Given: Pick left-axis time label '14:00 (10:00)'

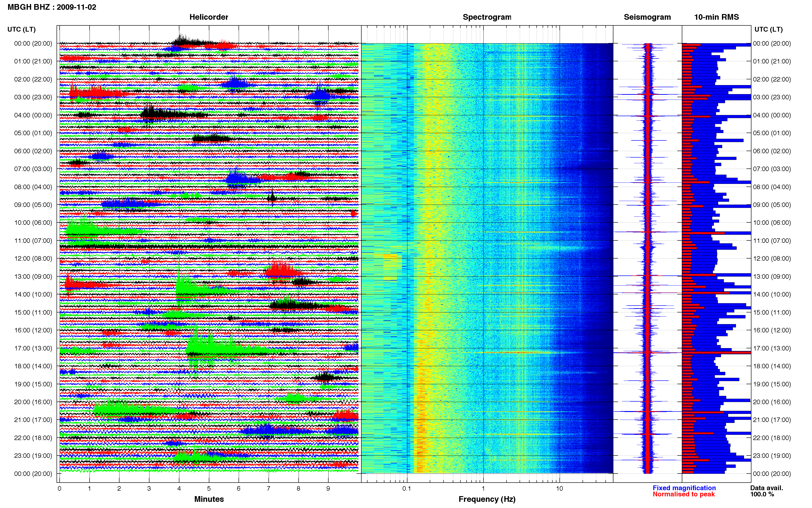Looking at the screenshot, I should (x=33, y=294).
